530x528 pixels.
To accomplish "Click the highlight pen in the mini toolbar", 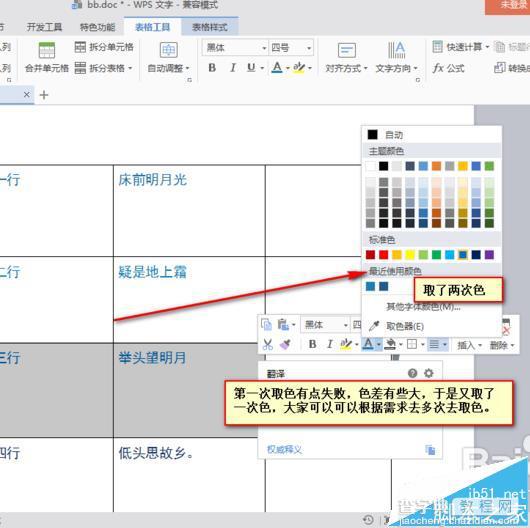I will (x=345, y=344).
